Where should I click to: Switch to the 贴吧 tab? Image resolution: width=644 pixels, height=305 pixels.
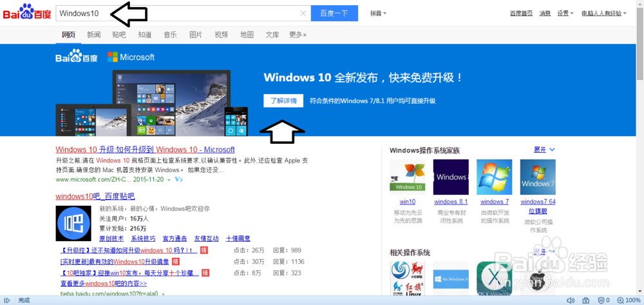pos(119,35)
